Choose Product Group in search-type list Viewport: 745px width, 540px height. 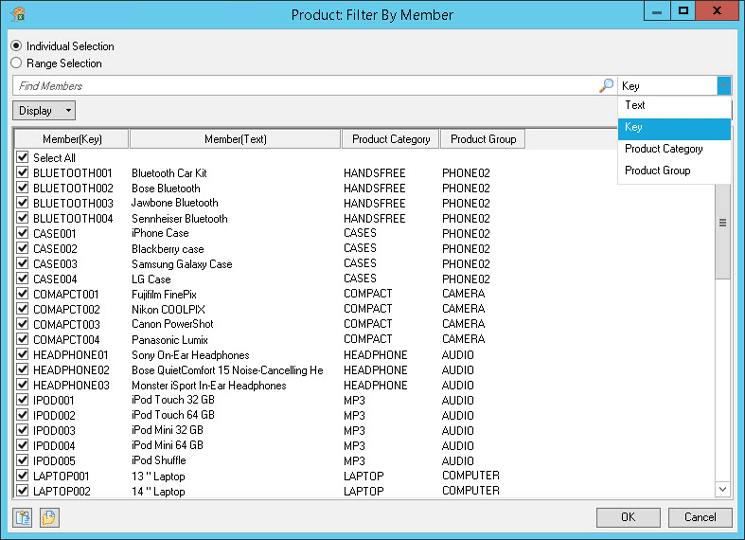674,171
